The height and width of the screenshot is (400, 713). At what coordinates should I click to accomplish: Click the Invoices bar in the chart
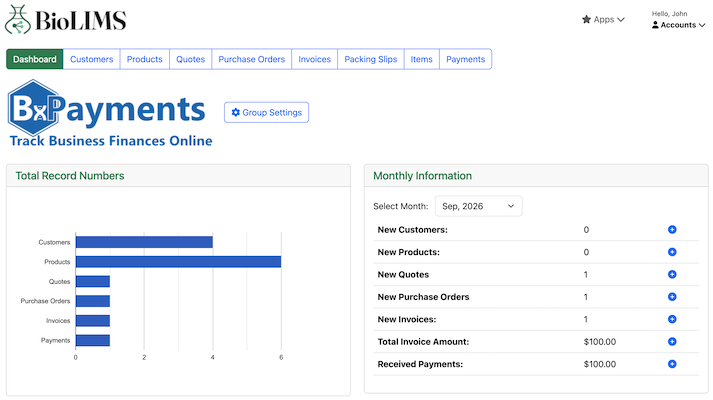[x=93, y=320]
